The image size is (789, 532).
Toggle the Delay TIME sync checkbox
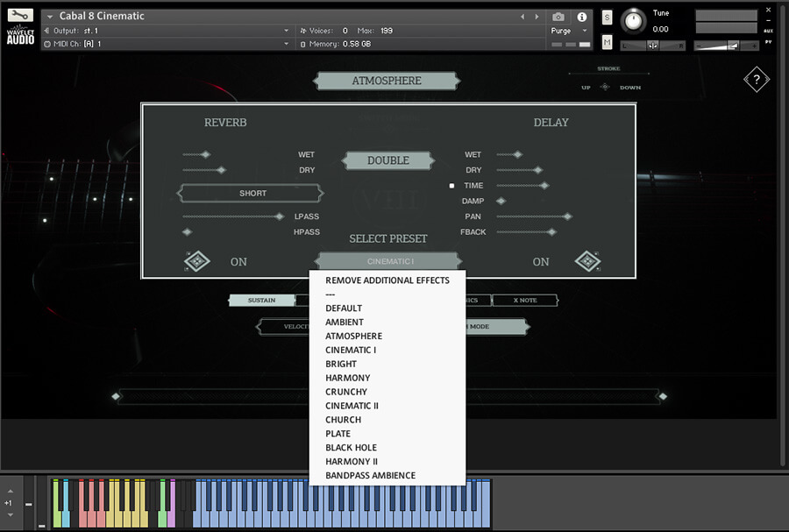pyautogui.click(x=452, y=186)
